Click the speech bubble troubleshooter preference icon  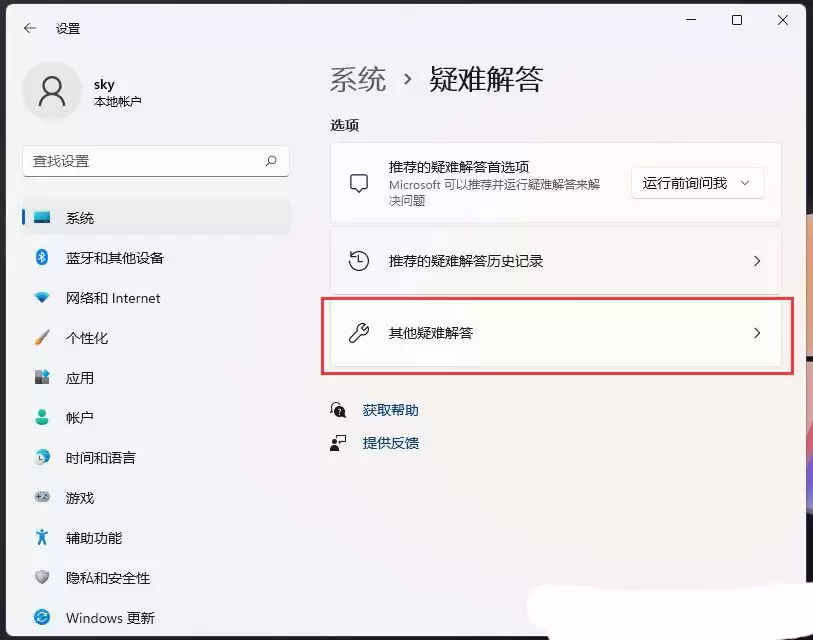(x=359, y=183)
